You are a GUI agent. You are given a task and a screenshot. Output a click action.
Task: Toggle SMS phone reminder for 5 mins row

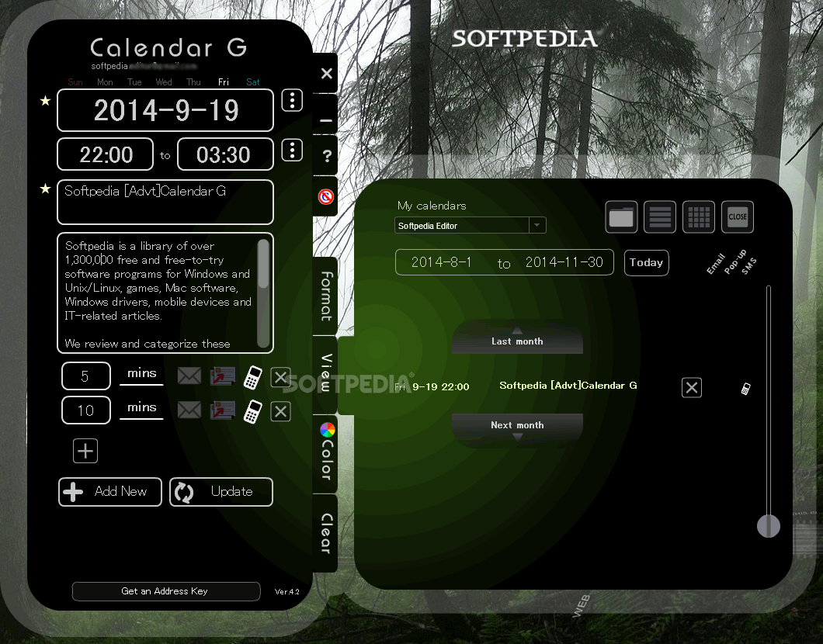253,377
